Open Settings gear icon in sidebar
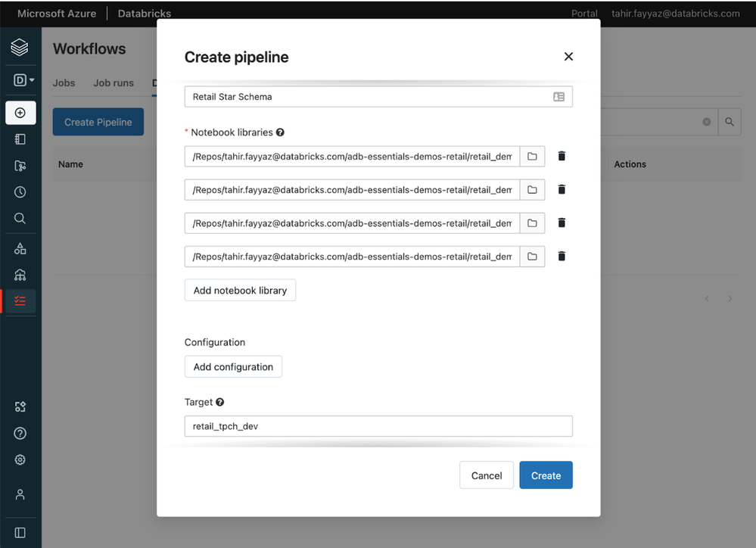The image size is (756, 548). pos(20,459)
